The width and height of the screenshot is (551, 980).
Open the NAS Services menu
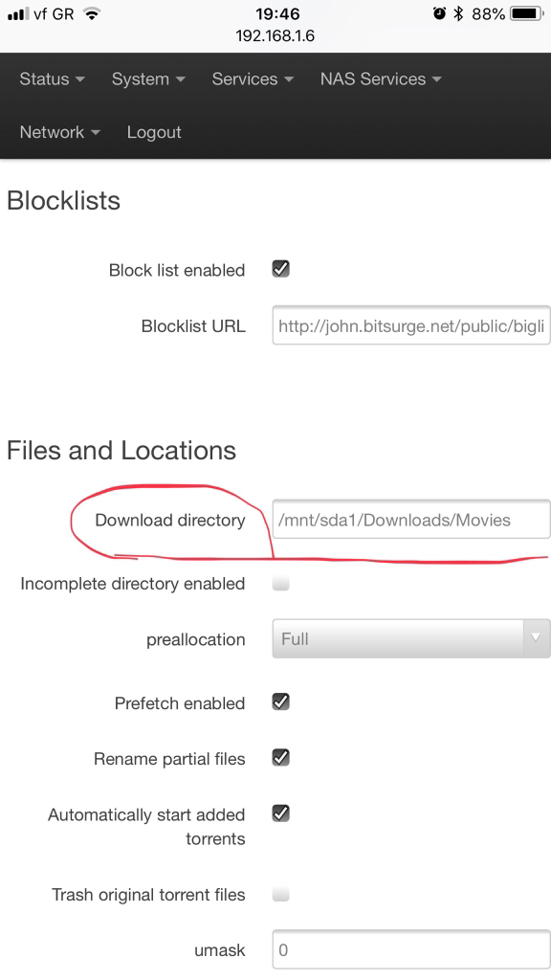[x=381, y=79]
